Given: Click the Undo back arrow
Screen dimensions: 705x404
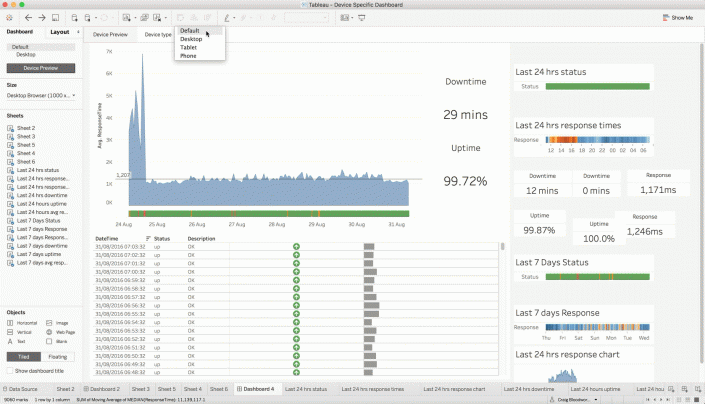Looking at the screenshot, I should [x=28, y=18].
